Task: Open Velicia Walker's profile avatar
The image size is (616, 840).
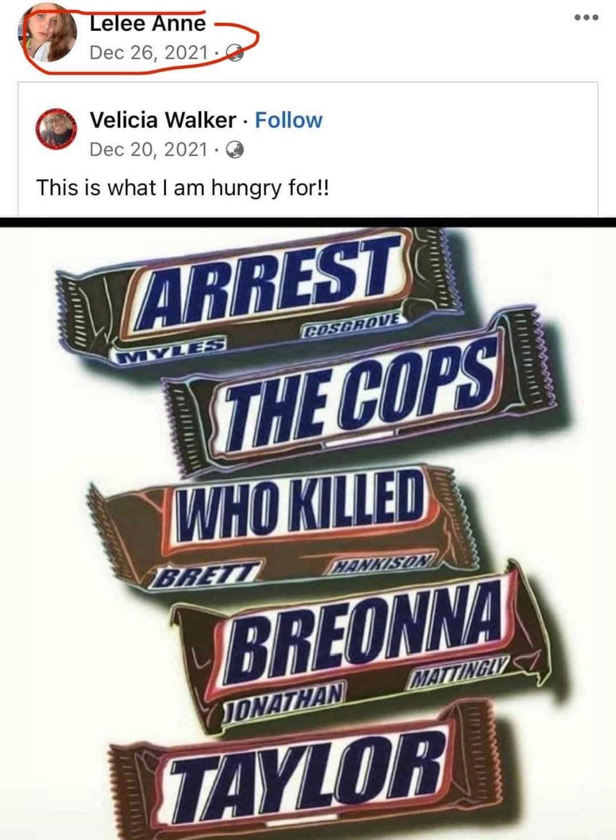Action: (56, 128)
